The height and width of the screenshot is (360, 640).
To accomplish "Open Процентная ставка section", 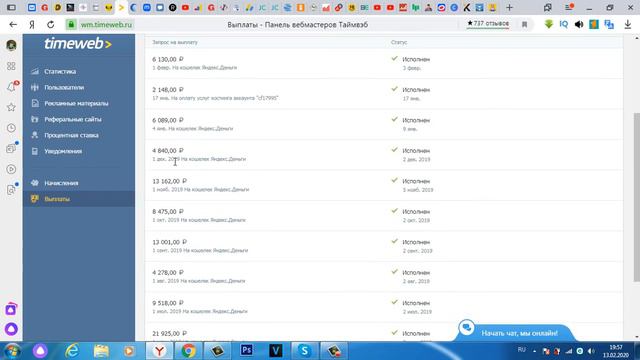I will click(71, 135).
